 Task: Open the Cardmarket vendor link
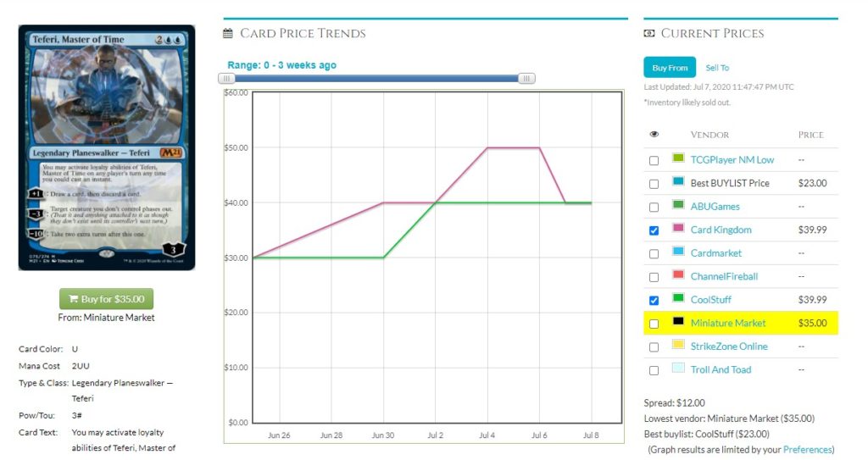click(715, 253)
